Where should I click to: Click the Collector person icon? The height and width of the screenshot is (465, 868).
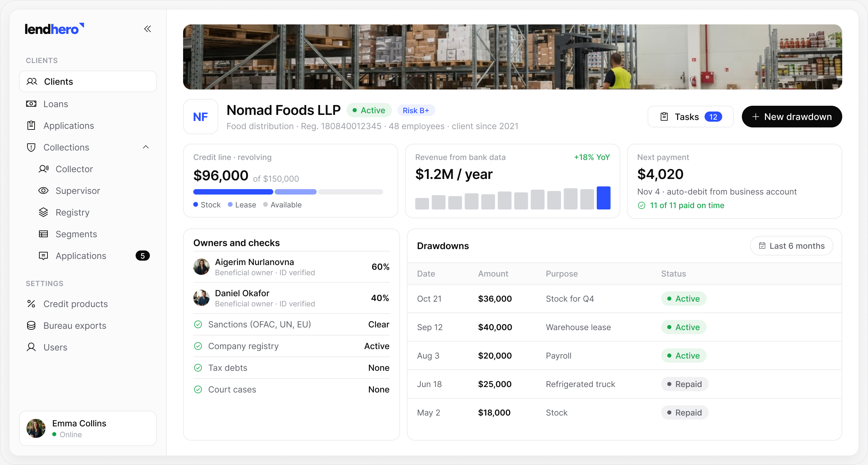tap(43, 169)
